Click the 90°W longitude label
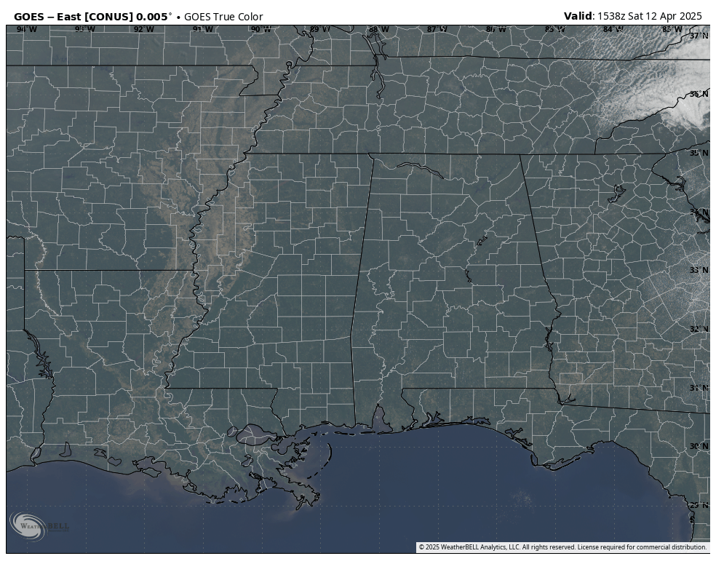The image size is (716, 588). pyautogui.click(x=261, y=29)
